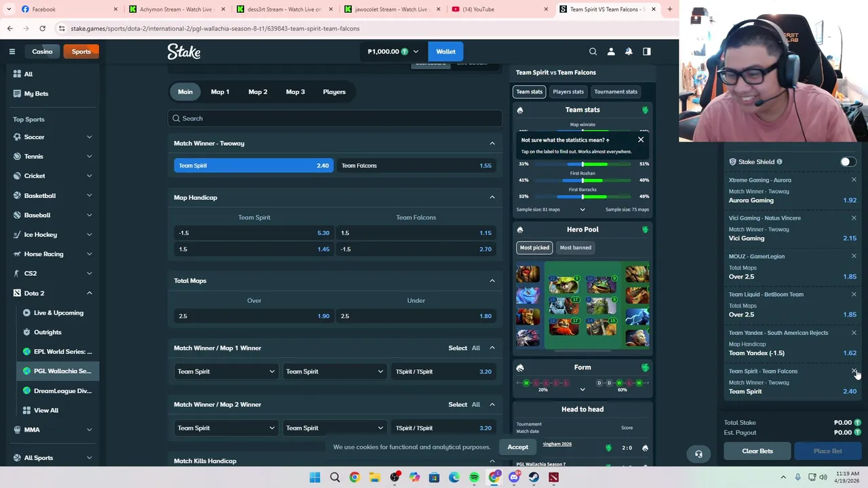Open Spotify from the taskbar
The image size is (868, 488).
[x=474, y=478]
